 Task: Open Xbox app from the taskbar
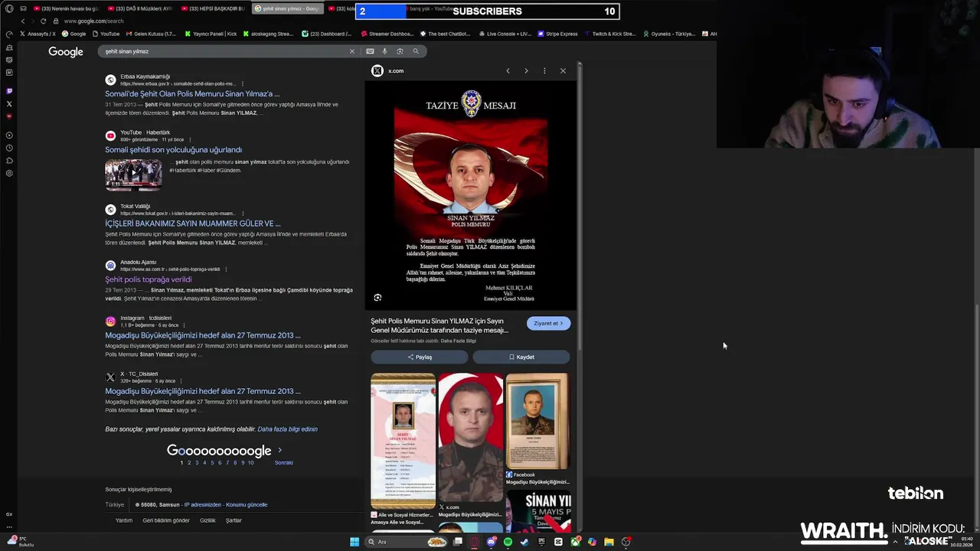(575, 542)
